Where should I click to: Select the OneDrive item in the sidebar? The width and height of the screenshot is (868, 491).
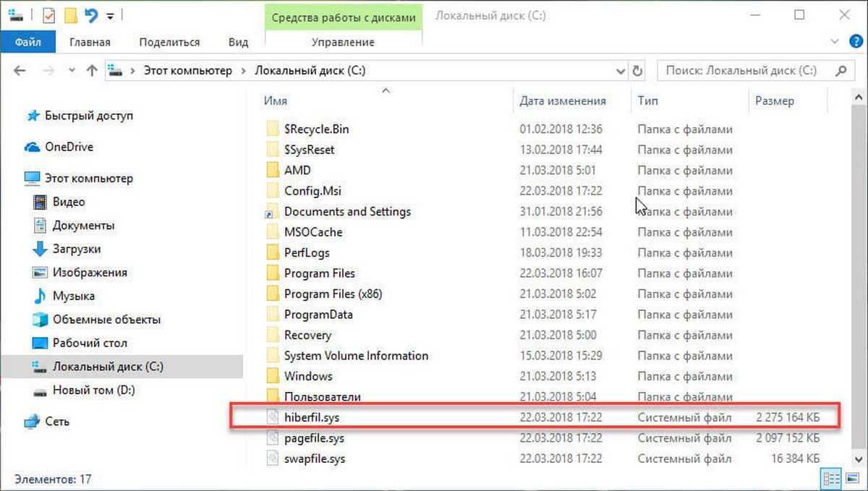pyautogui.click(x=69, y=147)
